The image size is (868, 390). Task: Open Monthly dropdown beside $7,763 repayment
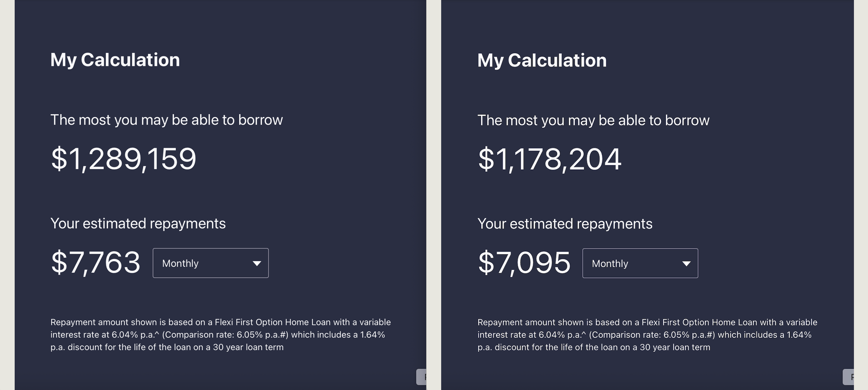tap(210, 263)
